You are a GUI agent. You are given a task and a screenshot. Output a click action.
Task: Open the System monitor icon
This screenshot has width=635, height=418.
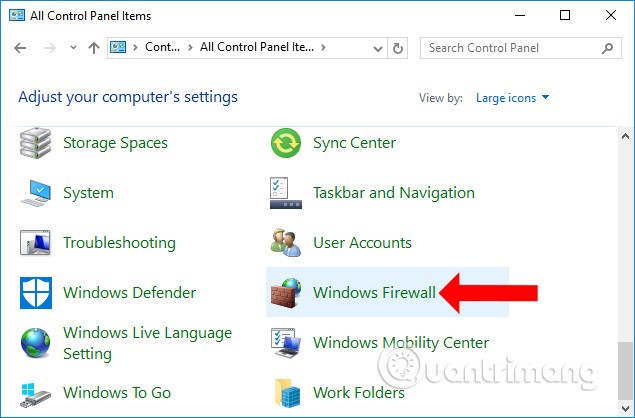pos(37,193)
